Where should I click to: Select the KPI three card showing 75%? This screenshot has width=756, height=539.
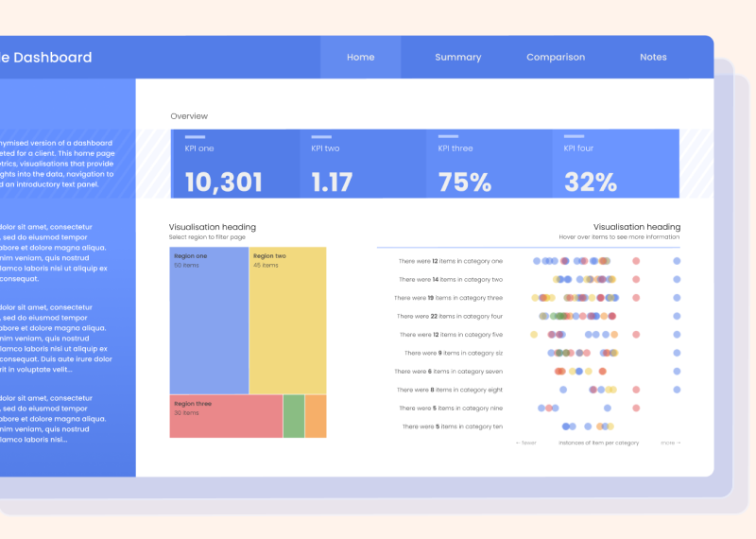489,164
